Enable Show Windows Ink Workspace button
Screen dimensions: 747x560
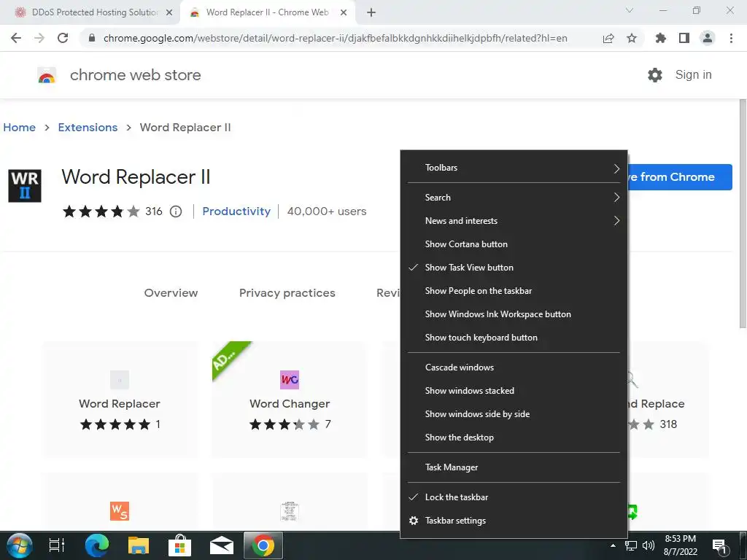(x=514, y=314)
